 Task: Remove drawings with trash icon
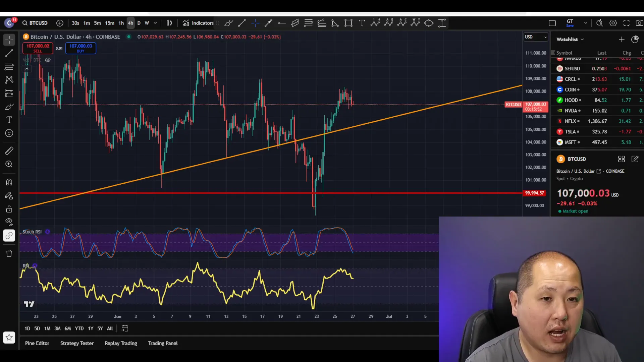click(x=9, y=253)
